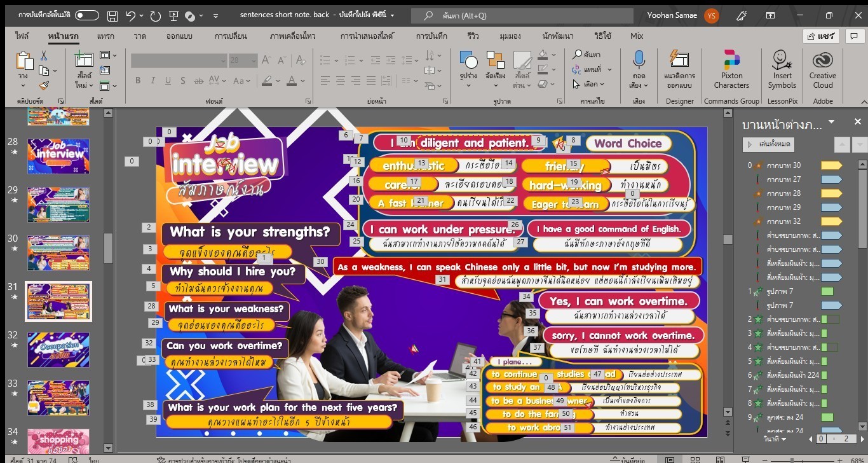Viewport: 868px width, 463px height.
Task: Switch to the แทรก (Insert) tab
Action: [x=105, y=36]
